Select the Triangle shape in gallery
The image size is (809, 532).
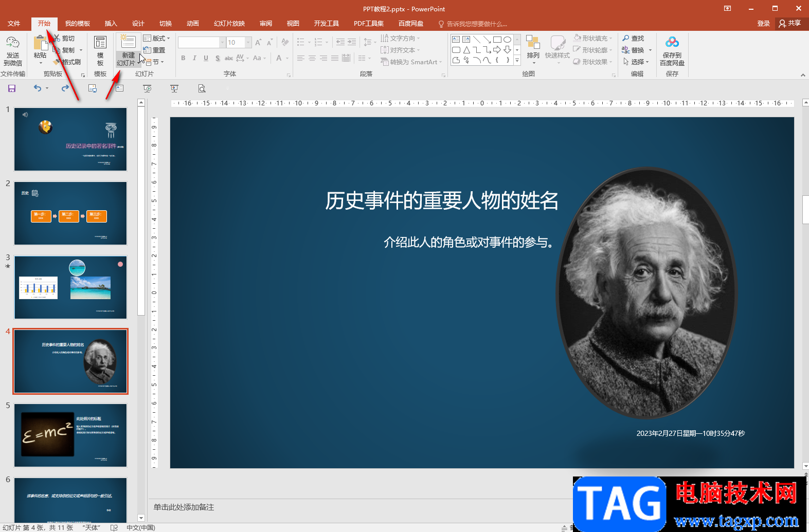pyautogui.click(x=466, y=50)
